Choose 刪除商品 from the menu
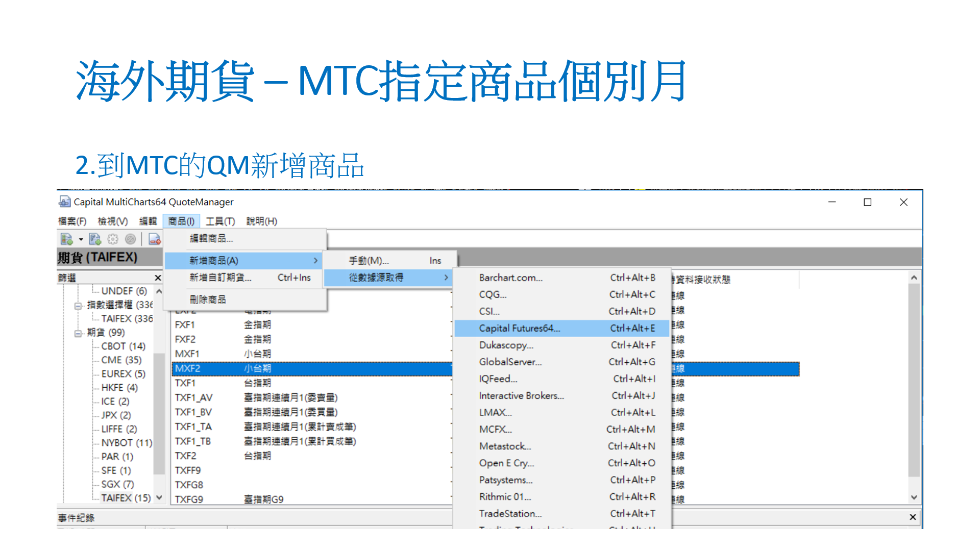 tap(245, 299)
